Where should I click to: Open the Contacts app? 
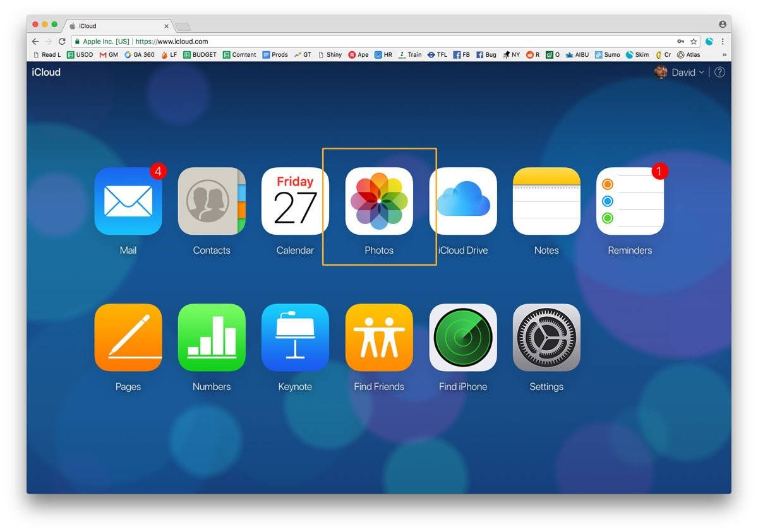(x=212, y=201)
